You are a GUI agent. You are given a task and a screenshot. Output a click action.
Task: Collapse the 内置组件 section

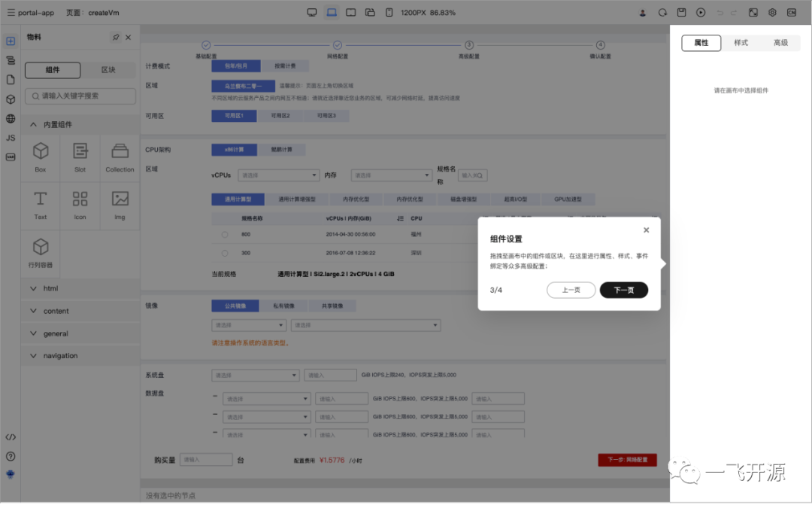[80, 124]
